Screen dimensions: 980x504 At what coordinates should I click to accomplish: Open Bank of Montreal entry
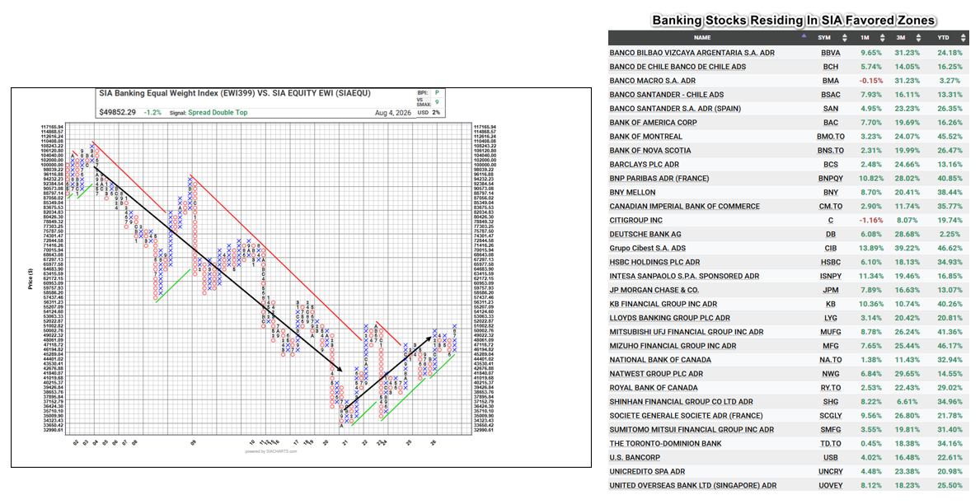[x=645, y=136]
